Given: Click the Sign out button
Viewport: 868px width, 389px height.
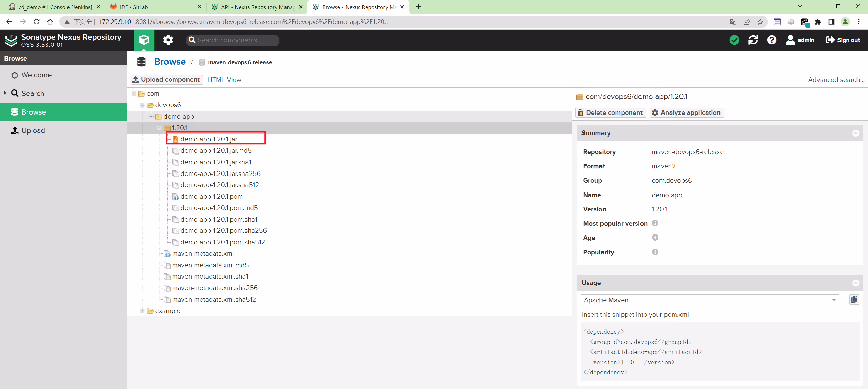Looking at the screenshot, I should point(843,40).
